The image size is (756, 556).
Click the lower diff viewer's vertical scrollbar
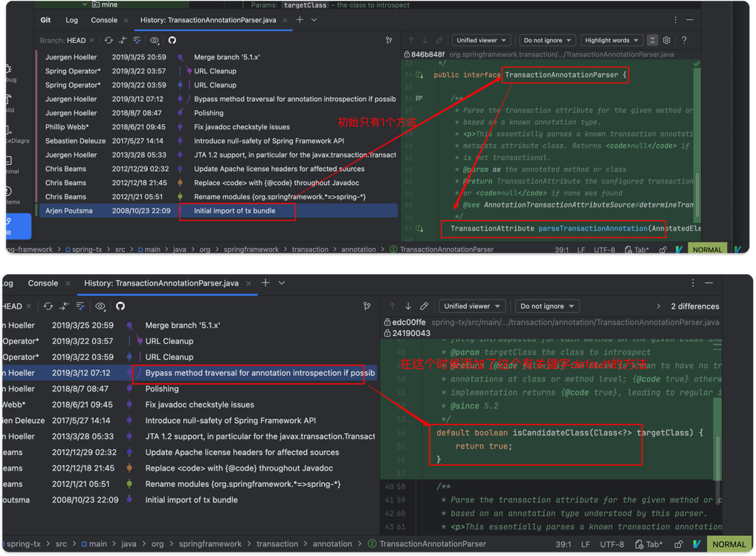[x=718, y=453]
